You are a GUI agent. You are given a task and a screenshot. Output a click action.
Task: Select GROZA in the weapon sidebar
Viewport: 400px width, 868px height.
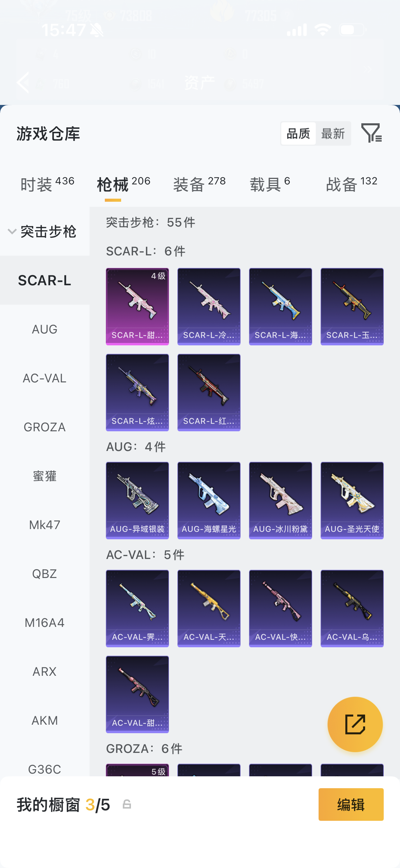pyautogui.click(x=44, y=427)
